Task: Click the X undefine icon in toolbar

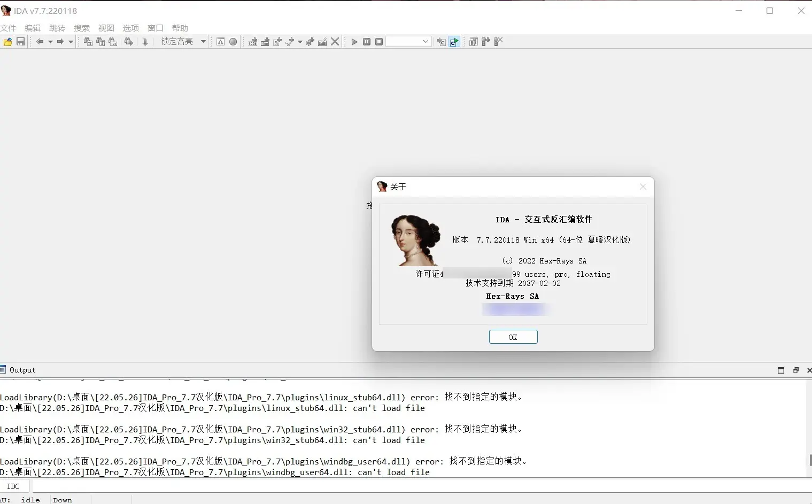Action: coord(335,42)
